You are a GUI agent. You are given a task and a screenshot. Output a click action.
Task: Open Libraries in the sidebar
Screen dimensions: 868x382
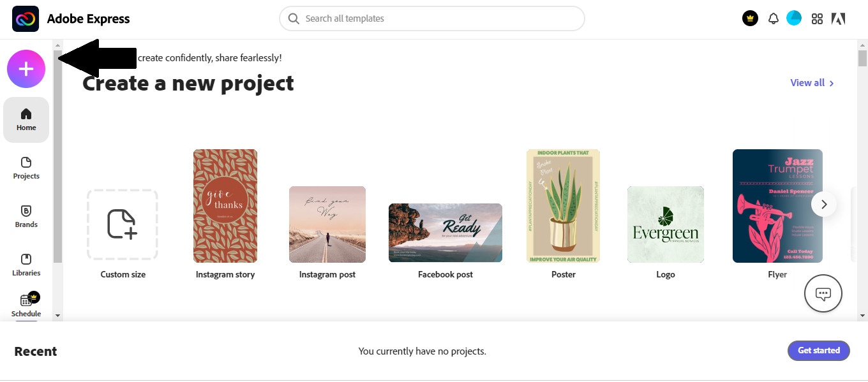(26, 265)
